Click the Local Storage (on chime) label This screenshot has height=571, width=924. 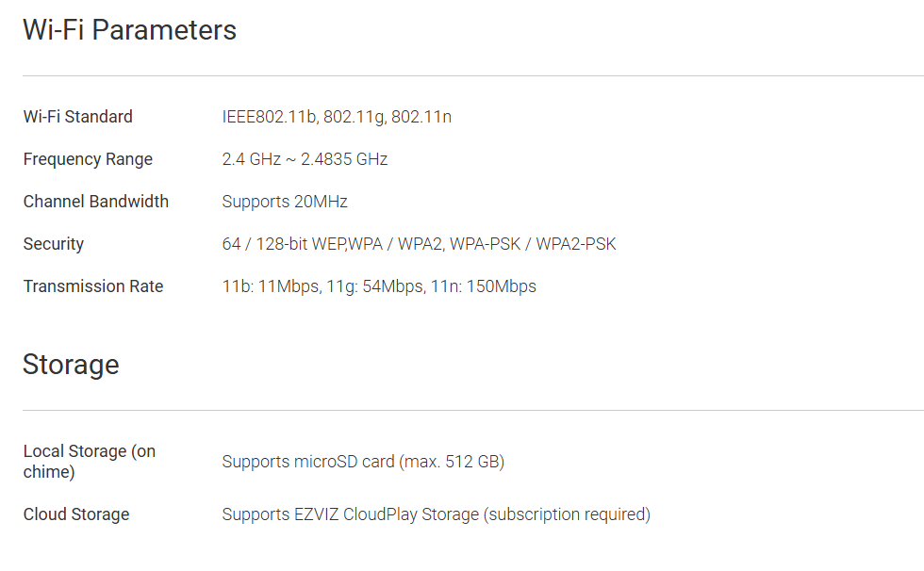(89, 461)
